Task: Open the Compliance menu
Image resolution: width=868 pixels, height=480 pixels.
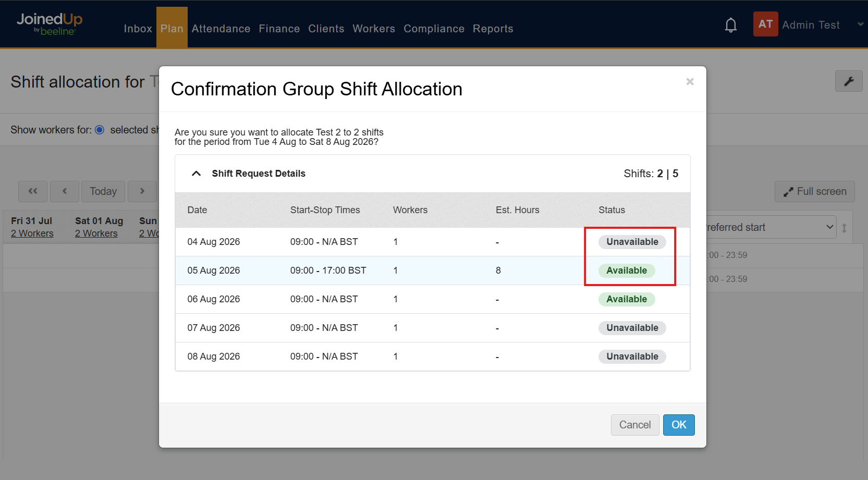Action: tap(434, 29)
